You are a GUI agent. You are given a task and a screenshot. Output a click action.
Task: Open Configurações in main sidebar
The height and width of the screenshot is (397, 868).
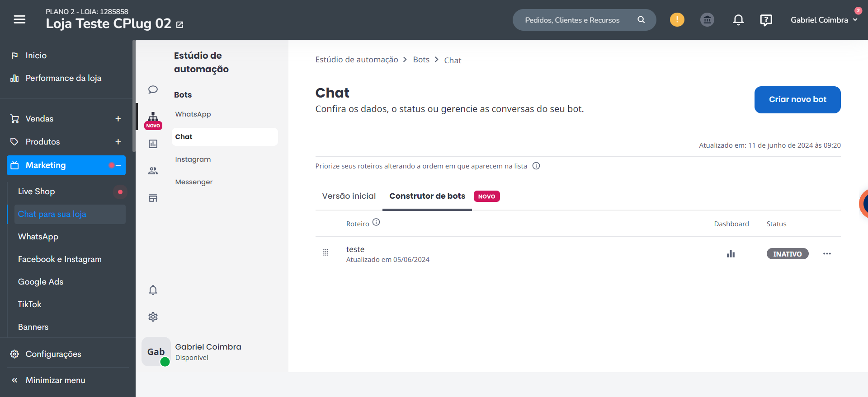[x=53, y=354]
